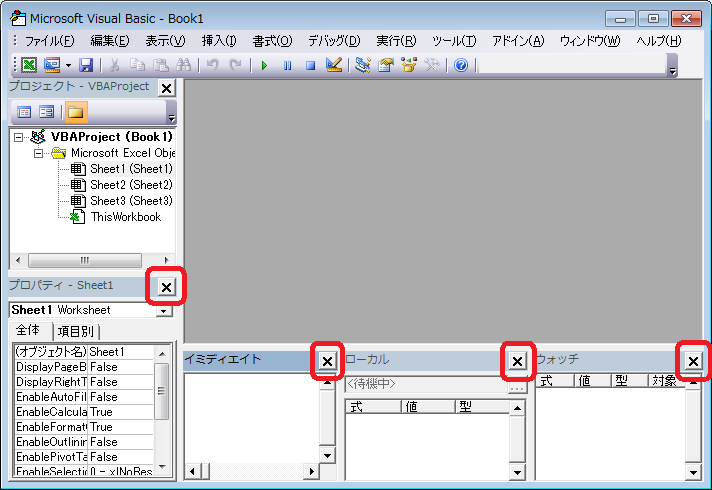Open the 編集(E) menu
Screen dimensions: 712x490
click(x=109, y=41)
